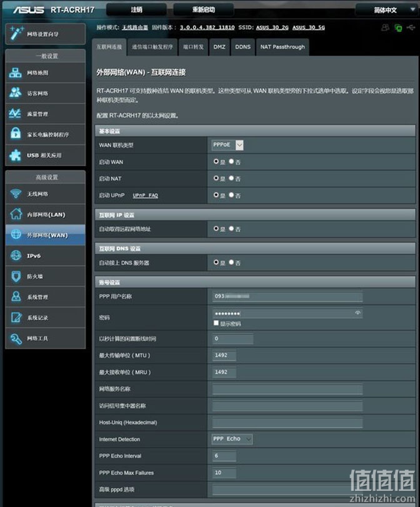Select no for automatic WAN IP address
420x507 pixels.
point(231,228)
